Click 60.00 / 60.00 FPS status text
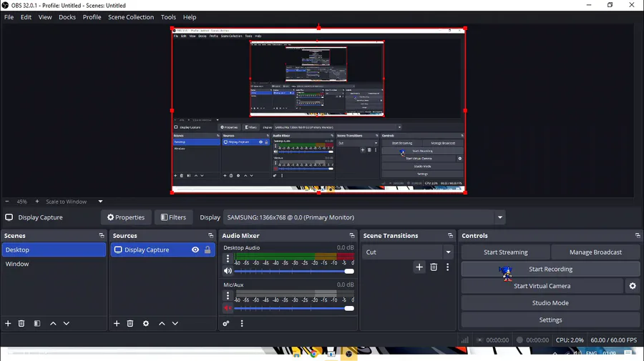Image resolution: width=644 pixels, height=361 pixels. tap(614, 340)
